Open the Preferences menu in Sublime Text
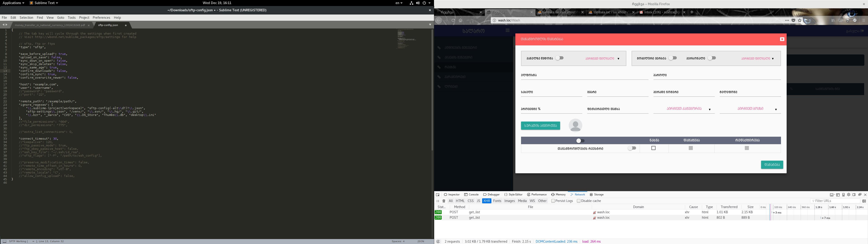The width and height of the screenshot is (868, 244). pyautogui.click(x=101, y=18)
